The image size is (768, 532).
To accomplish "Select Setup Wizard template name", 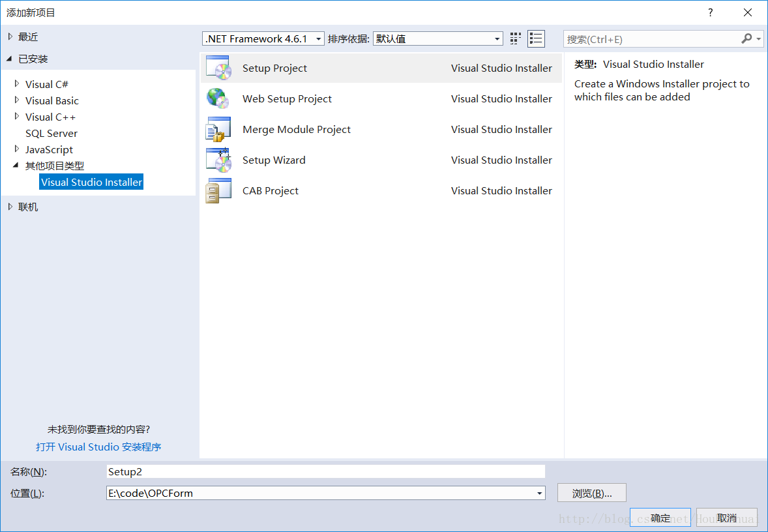I will [274, 160].
